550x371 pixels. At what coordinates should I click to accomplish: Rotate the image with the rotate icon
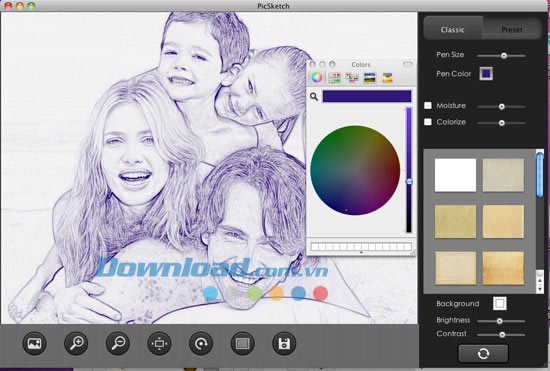tap(201, 343)
